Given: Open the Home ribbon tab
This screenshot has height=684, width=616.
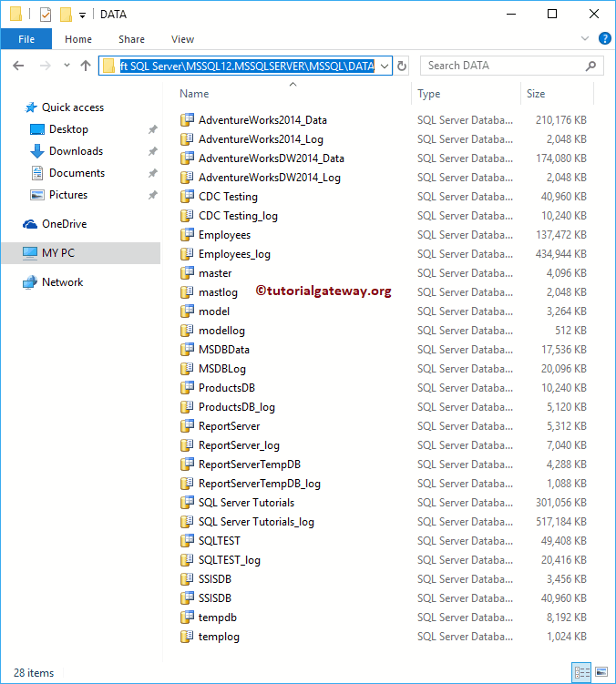Looking at the screenshot, I should pyautogui.click(x=78, y=39).
